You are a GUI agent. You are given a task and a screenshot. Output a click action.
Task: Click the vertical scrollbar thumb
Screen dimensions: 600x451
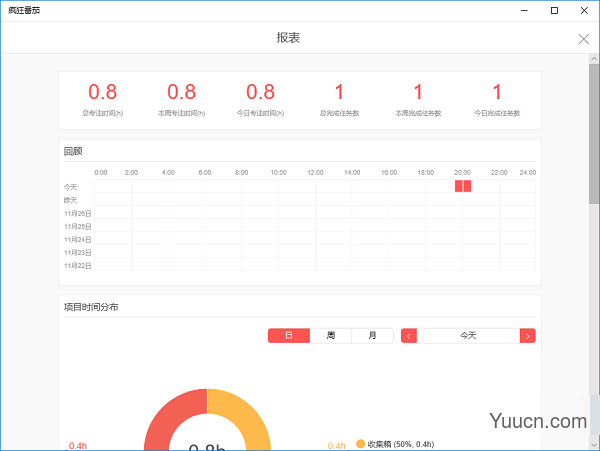[594, 134]
